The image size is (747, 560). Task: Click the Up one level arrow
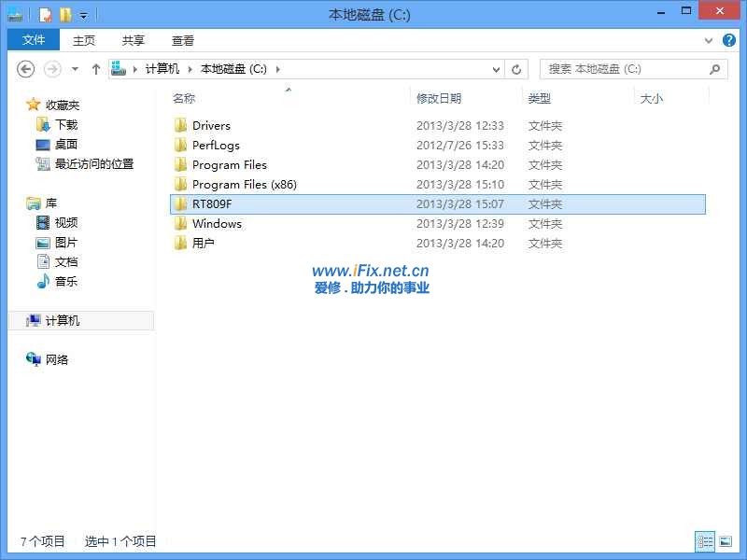coord(96,69)
